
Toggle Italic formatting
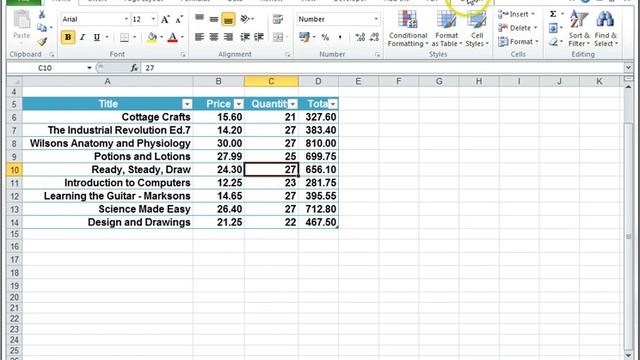pos(82,37)
